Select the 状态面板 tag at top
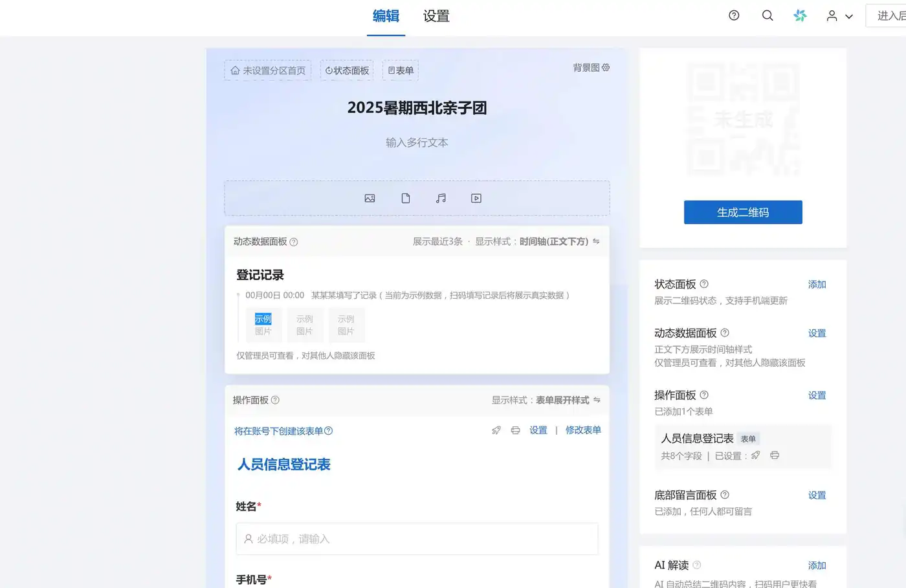The width and height of the screenshot is (906, 588). (348, 71)
